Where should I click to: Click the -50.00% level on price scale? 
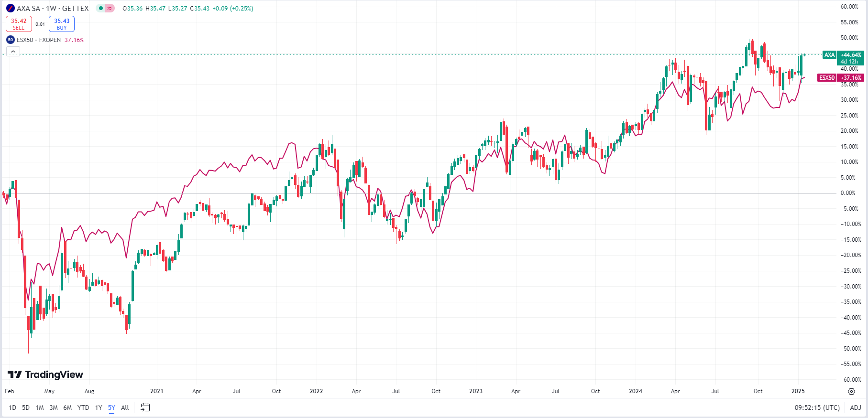(851, 349)
